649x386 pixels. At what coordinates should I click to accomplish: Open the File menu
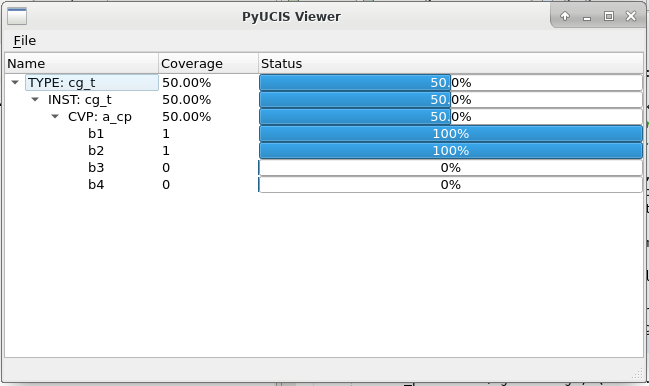pos(24,41)
